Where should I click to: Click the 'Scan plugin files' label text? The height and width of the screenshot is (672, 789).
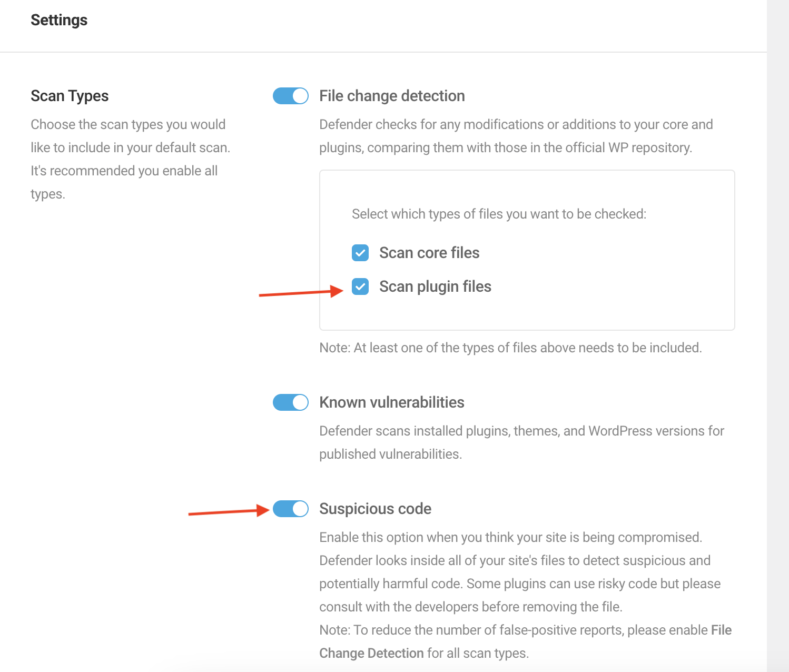click(435, 286)
